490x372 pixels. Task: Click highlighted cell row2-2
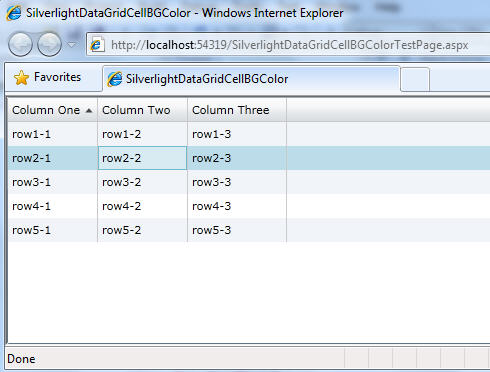142,158
